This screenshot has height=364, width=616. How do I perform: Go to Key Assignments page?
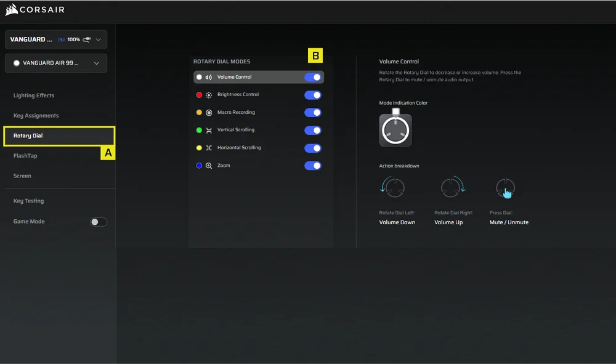36,116
